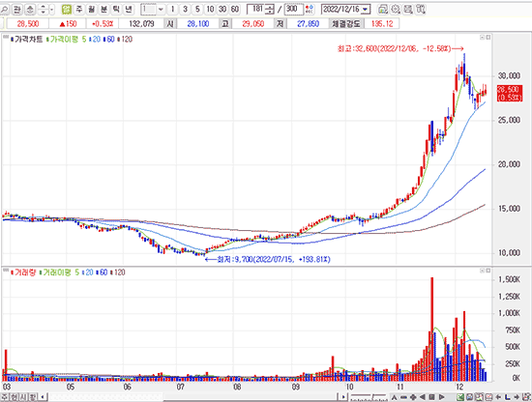Select the 황 tab at bottom left
532x402 pixels.
pyautogui.click(x=33, y=397)
